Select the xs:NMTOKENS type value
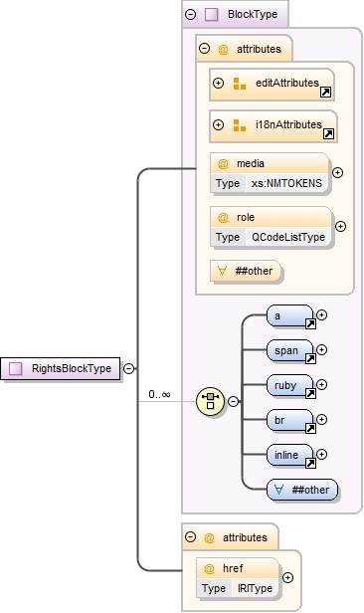Viewport: 364px width, 613px height. pos(286,183)
